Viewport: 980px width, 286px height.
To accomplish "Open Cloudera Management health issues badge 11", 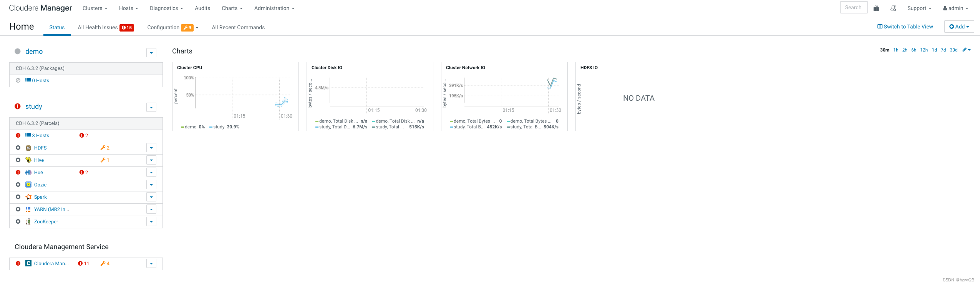I will [x=83, y=264].
